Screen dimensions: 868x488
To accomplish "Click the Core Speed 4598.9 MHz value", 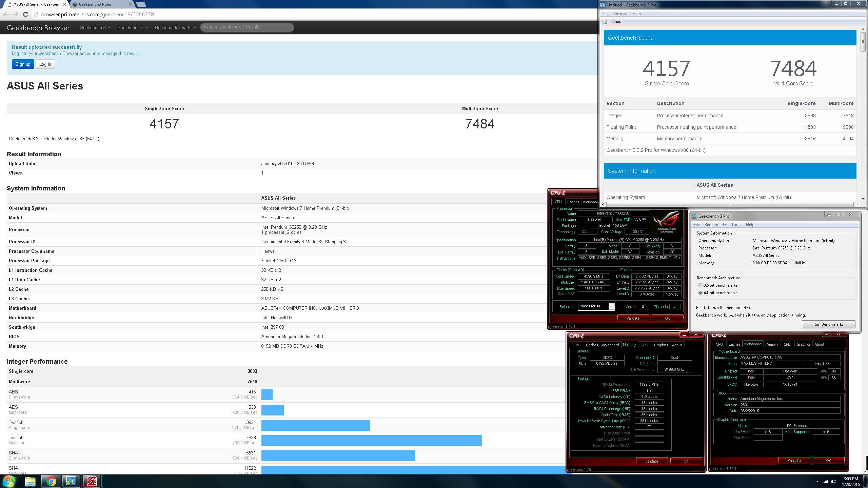I will click(x=593, y=276).
